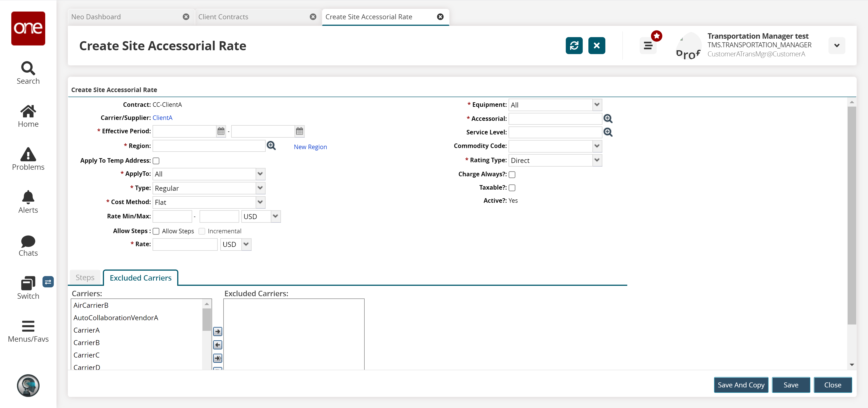Open the Effective Period start calendar
This screenshot has height=408, width=868.
click(221, 131)
